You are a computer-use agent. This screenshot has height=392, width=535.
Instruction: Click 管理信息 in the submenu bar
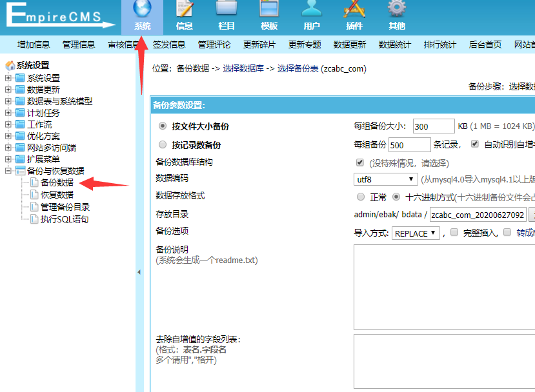[79, 44]
